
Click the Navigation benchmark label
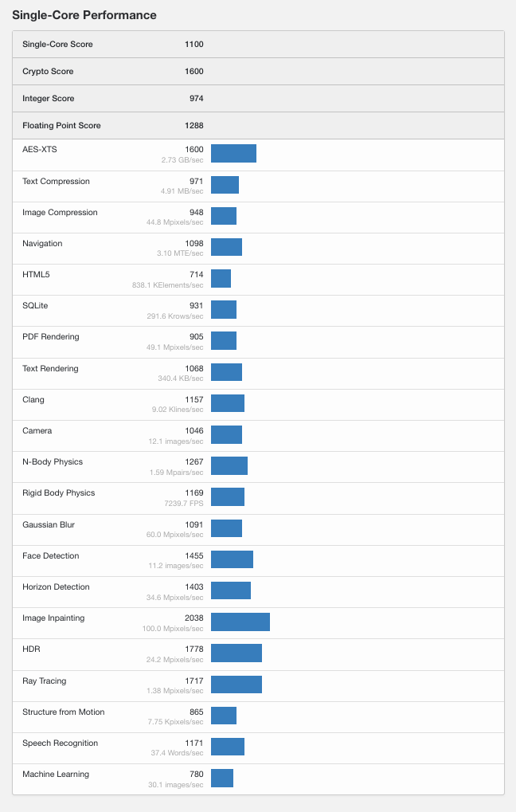[42, 244]
